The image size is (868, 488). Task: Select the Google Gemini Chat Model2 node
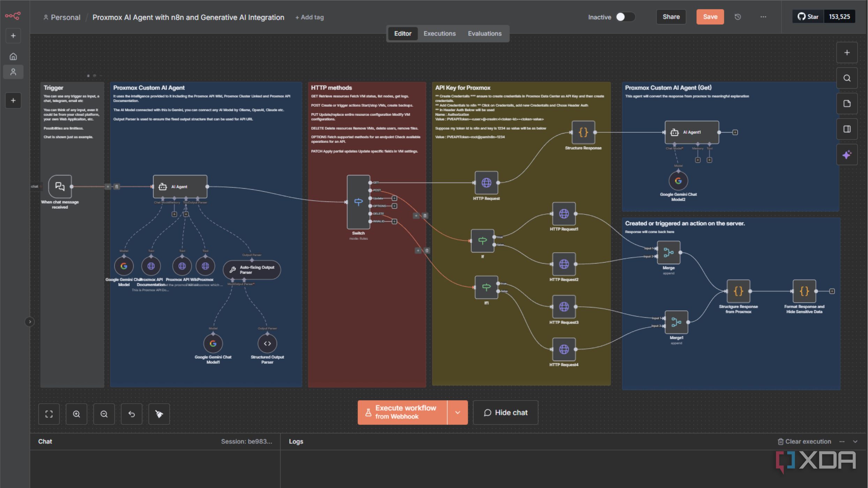tap(678, 181)
